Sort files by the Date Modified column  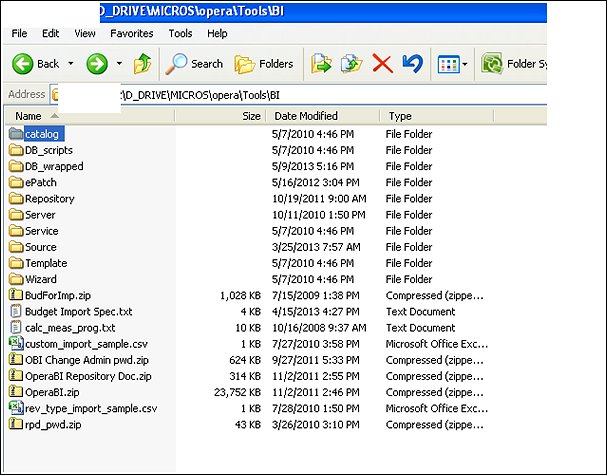point(305,116)
